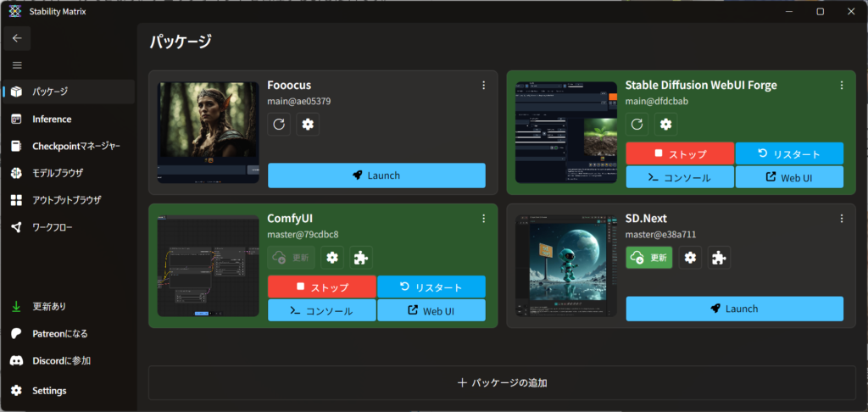This screenshot has width=868, height=412.
Task: Open Checkpointマネージャー in sidebar
Action: click(x=75, y=146)
